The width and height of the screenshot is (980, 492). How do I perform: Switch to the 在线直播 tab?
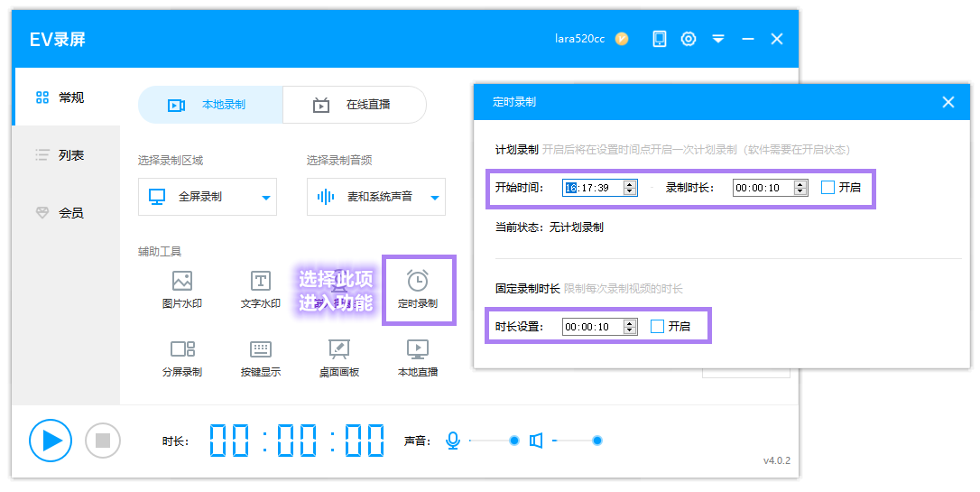point(354,105)
